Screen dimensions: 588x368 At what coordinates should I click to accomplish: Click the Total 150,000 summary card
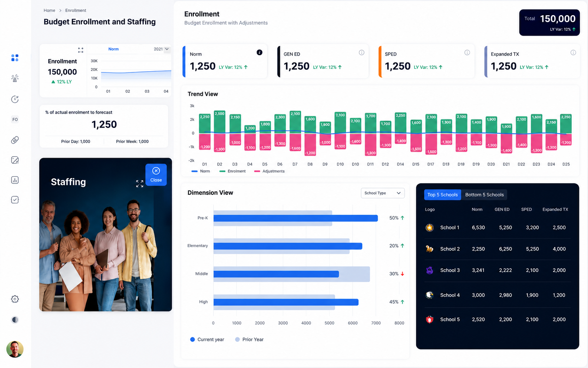[x=549, y=23]
